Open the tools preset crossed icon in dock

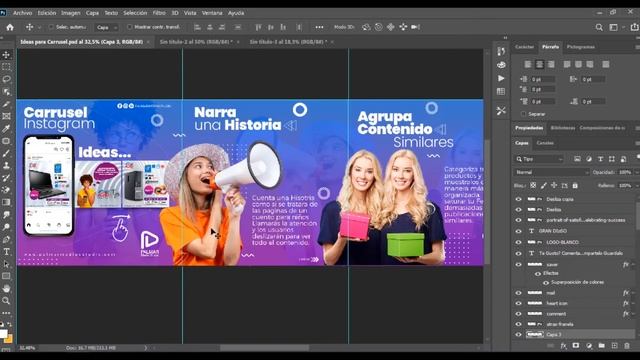pos(501,111)
